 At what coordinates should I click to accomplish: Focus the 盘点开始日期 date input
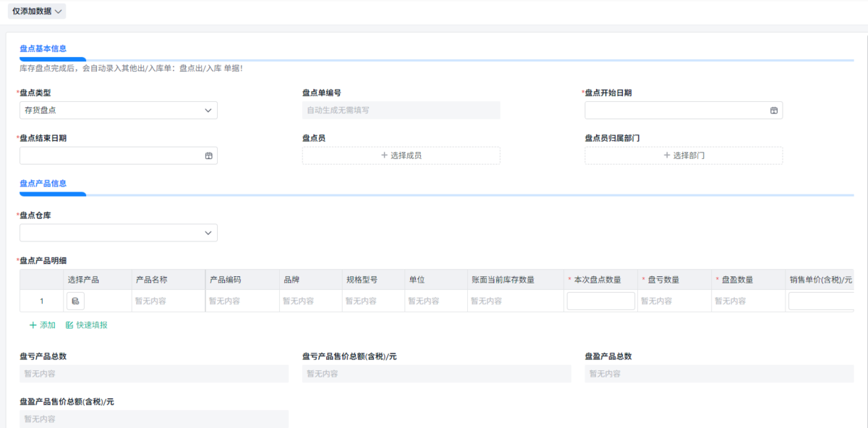(676, 111)
